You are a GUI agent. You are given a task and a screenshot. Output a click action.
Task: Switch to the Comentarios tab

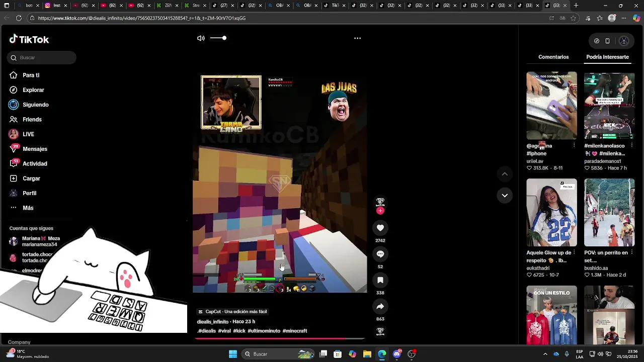tap(553, 57)
